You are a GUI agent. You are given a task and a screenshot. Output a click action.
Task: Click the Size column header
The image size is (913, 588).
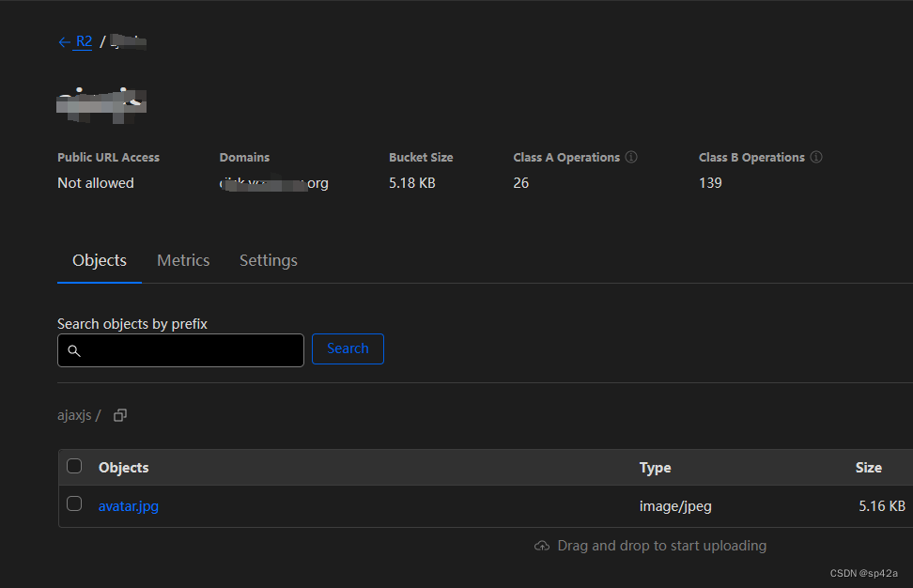click(868, 468)
